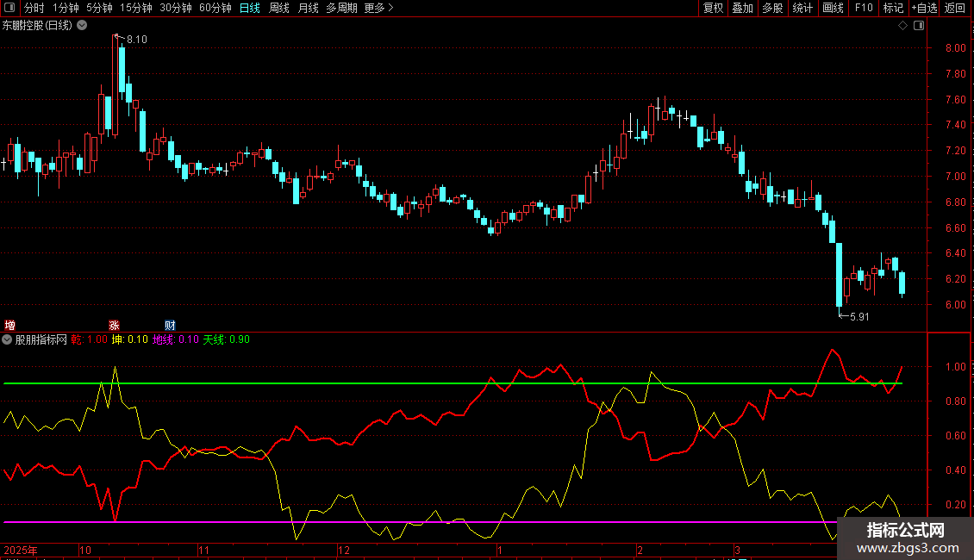
Task: Click the 6.00 price axis label
Action: click(955, 305)
